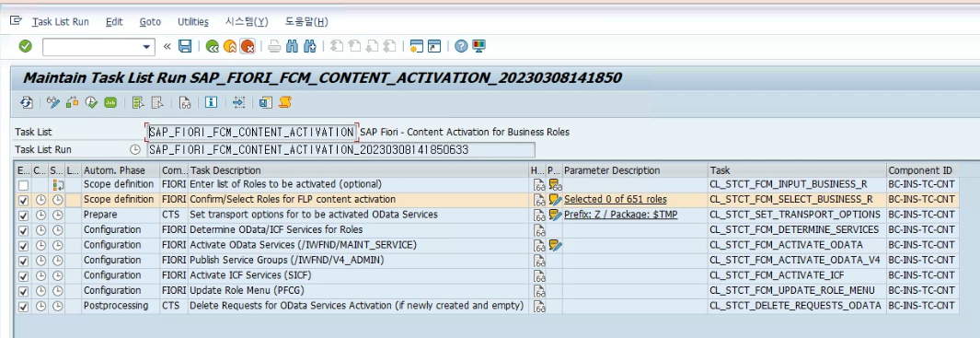The height and width of the screenshot is (338, 980).
Task: Click parameter icon in Activate OData Services row
Action: tap(555, 245)
